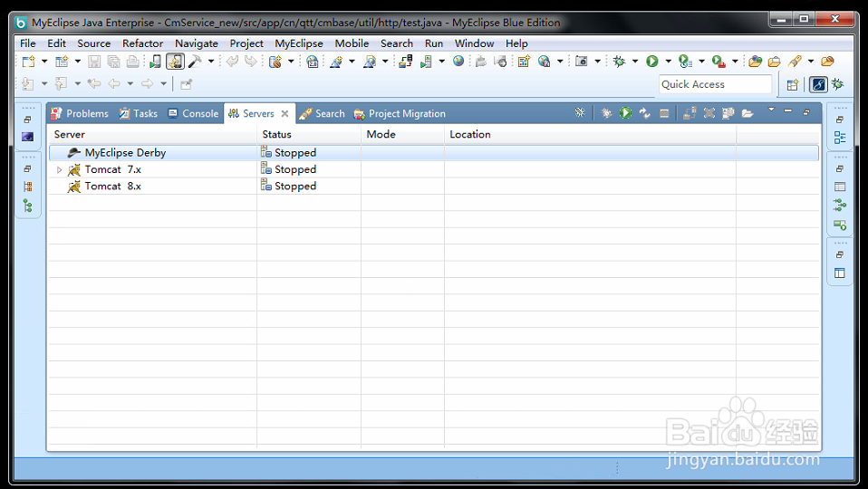The image size is (868, 489).
Task: Click the Outline view icon in right trim
Action: click(840, 138)
